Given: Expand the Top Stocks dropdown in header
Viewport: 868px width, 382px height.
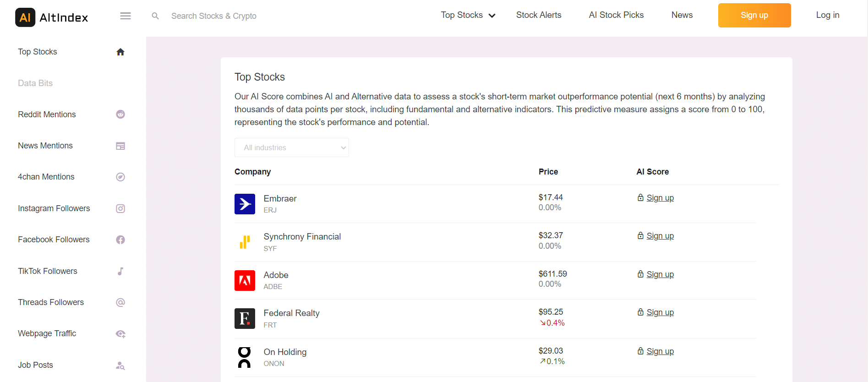Looking at the screenshot, I should 468,15.
